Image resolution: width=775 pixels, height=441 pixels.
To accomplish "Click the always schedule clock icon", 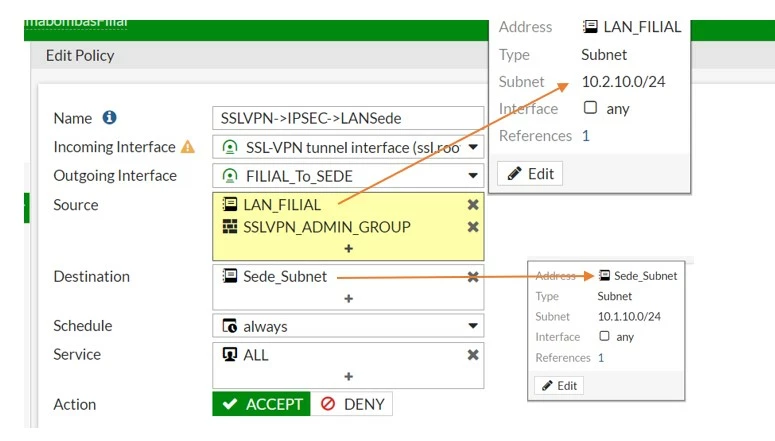I will click(x=230, y=326).
